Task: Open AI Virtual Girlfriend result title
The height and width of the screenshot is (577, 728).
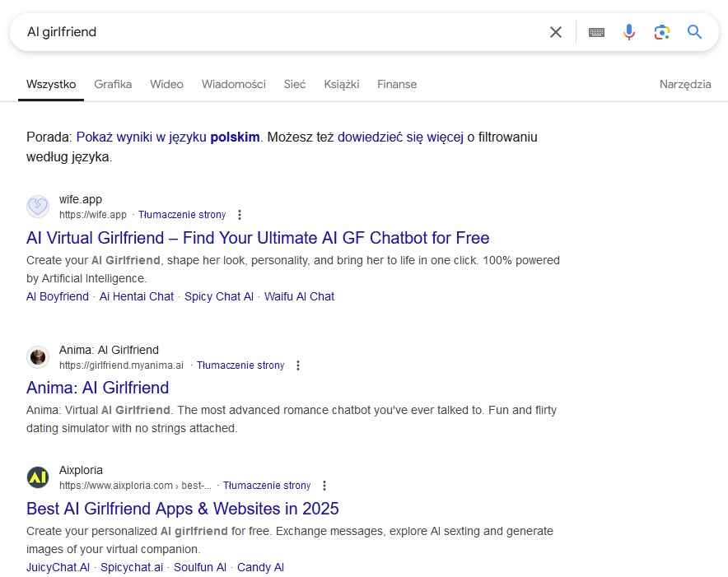Action: click(258, 238)
